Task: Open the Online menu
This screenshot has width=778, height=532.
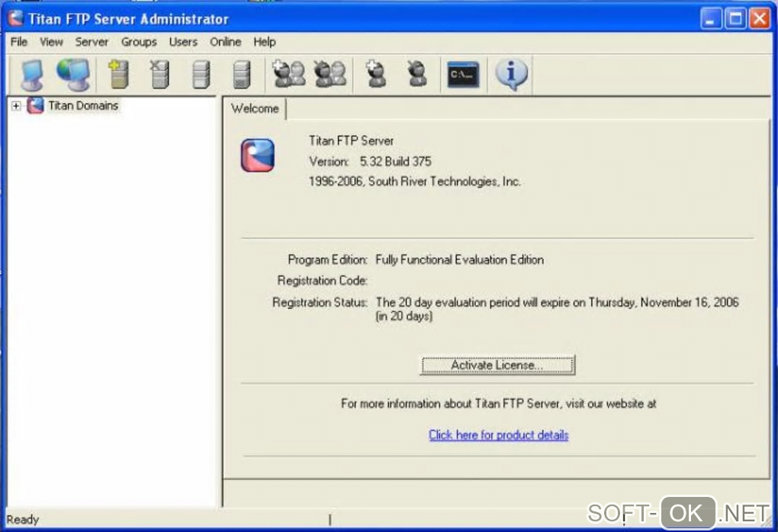Action: pyautogui.click(x=225, y=42)
